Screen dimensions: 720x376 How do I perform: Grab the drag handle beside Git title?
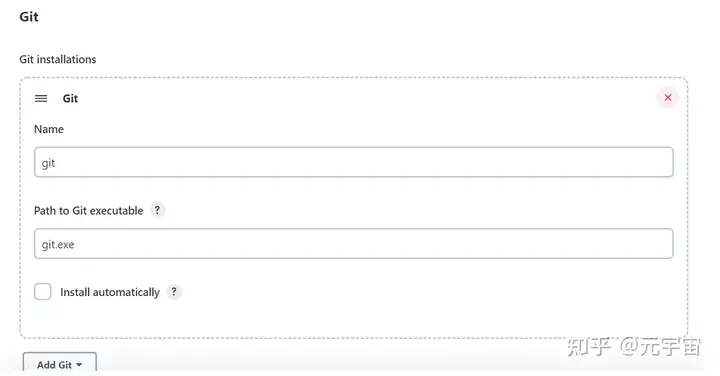tap(41, 98)
